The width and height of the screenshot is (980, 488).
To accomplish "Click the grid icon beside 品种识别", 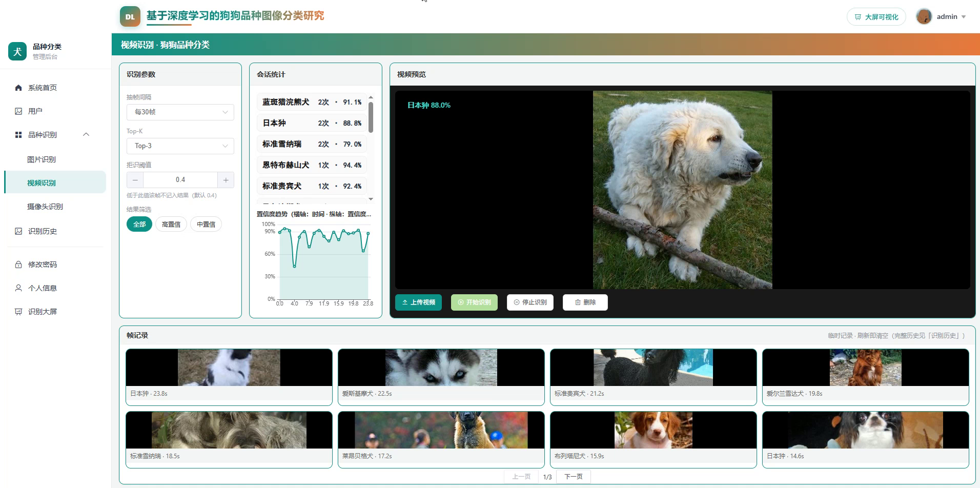I will [x=18, y=135].
